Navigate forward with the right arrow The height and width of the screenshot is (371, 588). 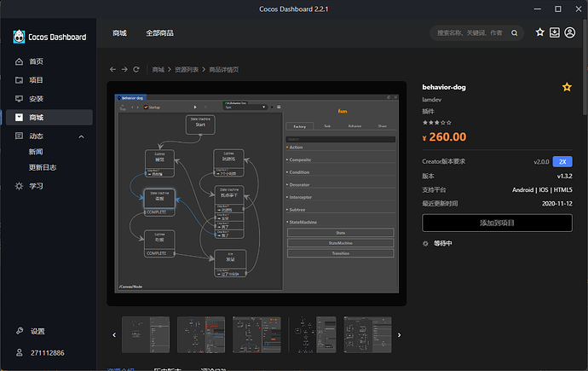[124, 69]
